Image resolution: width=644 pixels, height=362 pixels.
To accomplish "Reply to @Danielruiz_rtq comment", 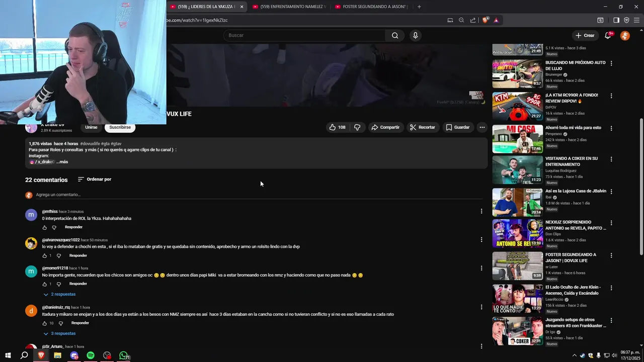I will [x=80, y=323].
